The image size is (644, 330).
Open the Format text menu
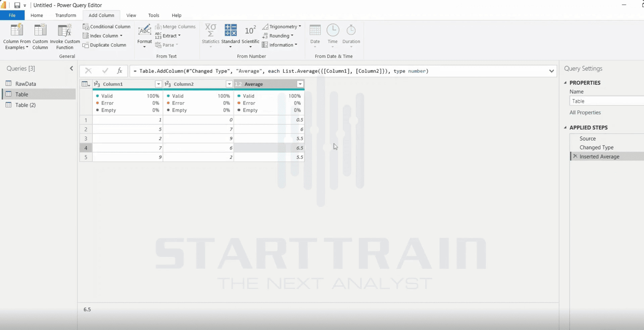click(x=144, y=36)
